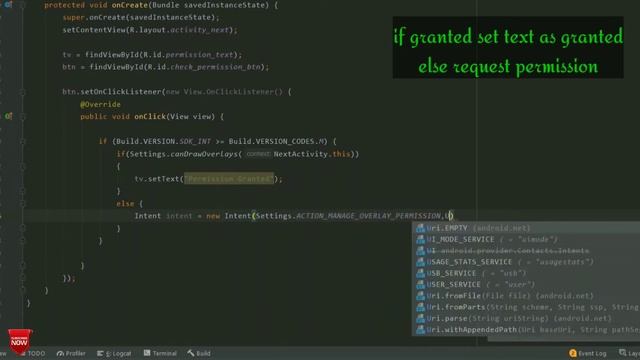Image resolution: width=640 pixels, height=360 pixels.
Task: Open the Profiler tool window
Action: (x=71, y=353)
